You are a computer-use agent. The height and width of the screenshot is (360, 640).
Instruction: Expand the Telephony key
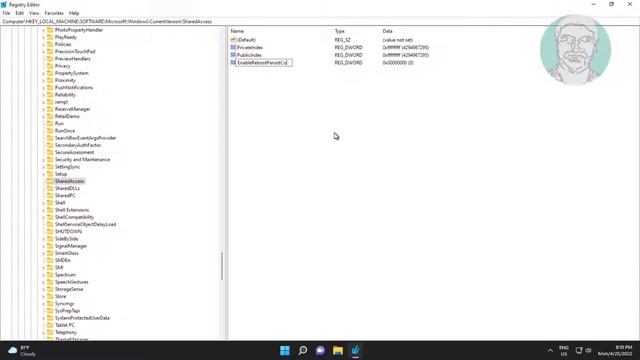tap(43, 332)
